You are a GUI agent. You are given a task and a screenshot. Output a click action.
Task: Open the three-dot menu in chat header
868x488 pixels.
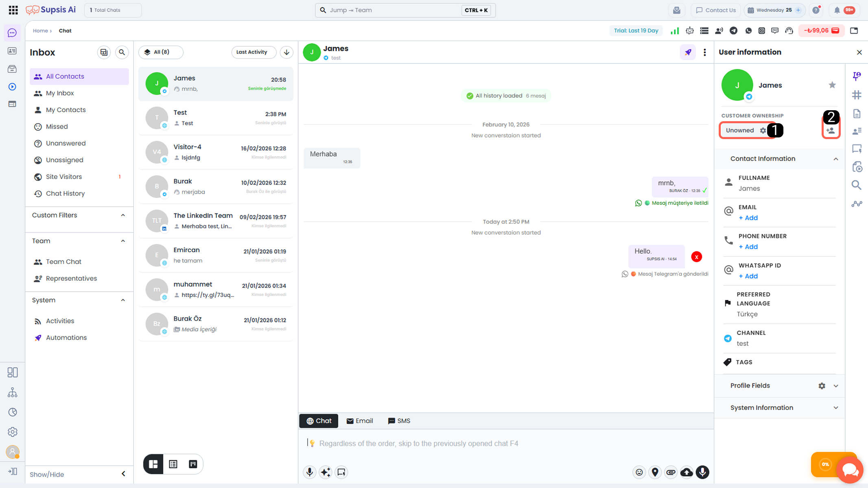[705, 52]
